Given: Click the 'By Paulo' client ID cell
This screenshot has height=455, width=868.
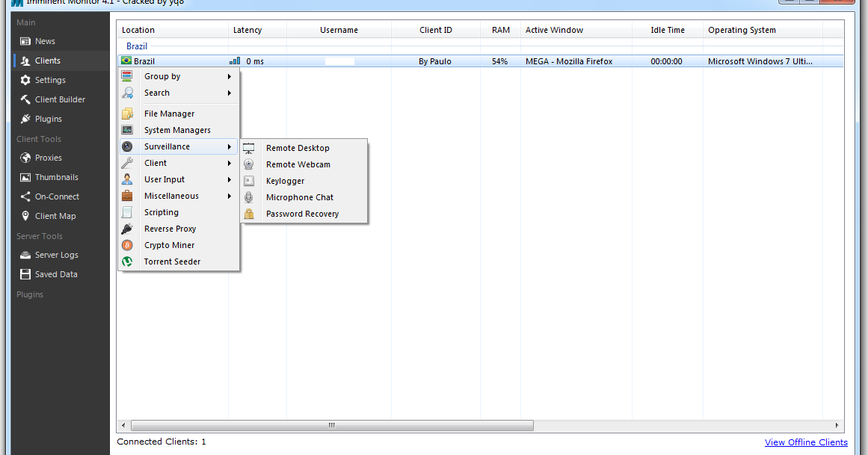Looking at the screenshot, I should coord(435,61).
